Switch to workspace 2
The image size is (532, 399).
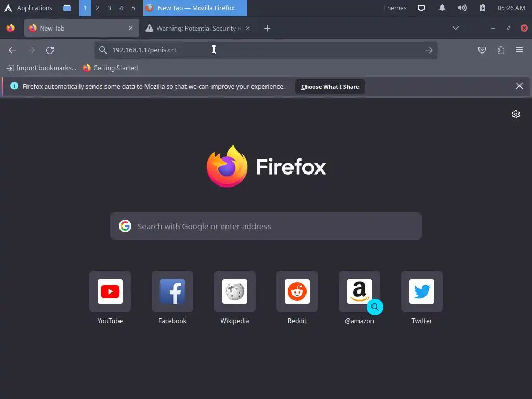97,8
